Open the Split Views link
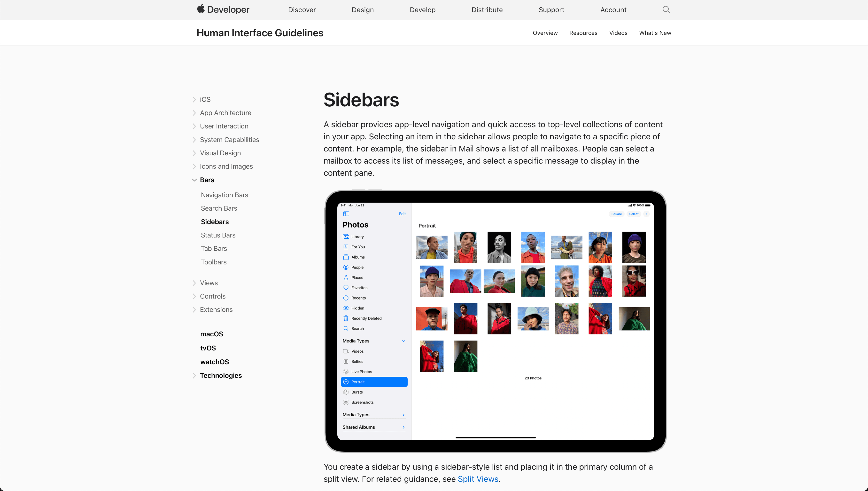 (478, 479)
